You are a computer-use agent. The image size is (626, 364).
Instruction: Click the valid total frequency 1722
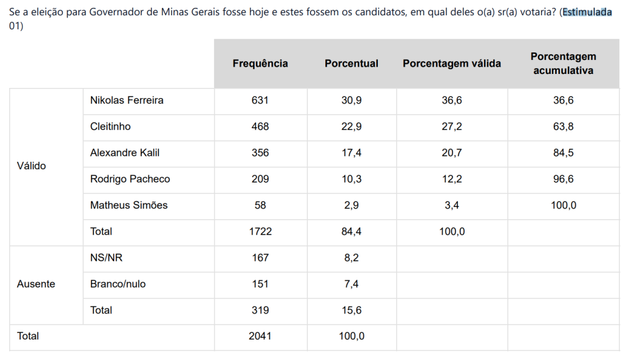click(x=260, y=231)
